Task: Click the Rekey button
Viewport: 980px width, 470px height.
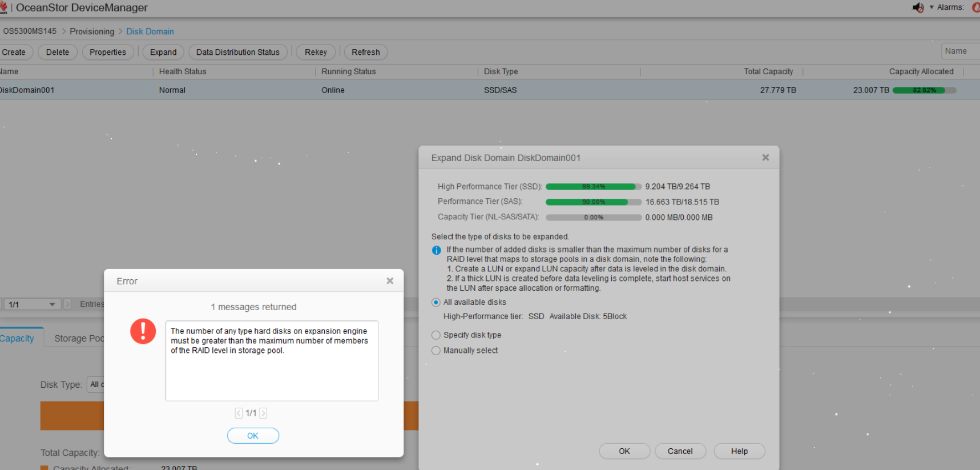Action: click(x=316, y=52)
